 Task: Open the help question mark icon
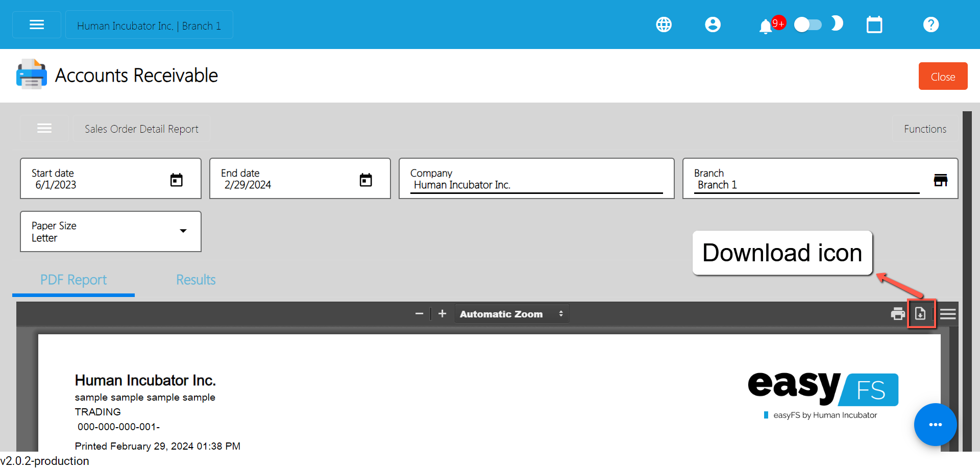click(931, 24)
